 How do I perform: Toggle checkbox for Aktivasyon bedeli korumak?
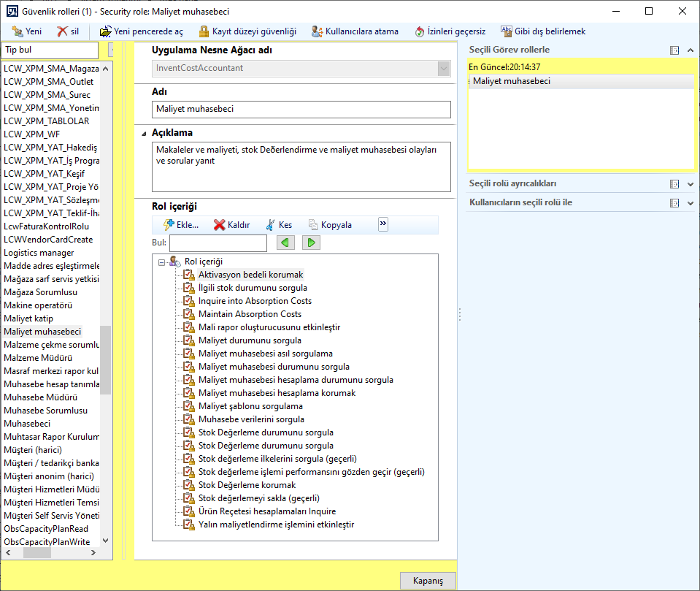pos(188,275)
